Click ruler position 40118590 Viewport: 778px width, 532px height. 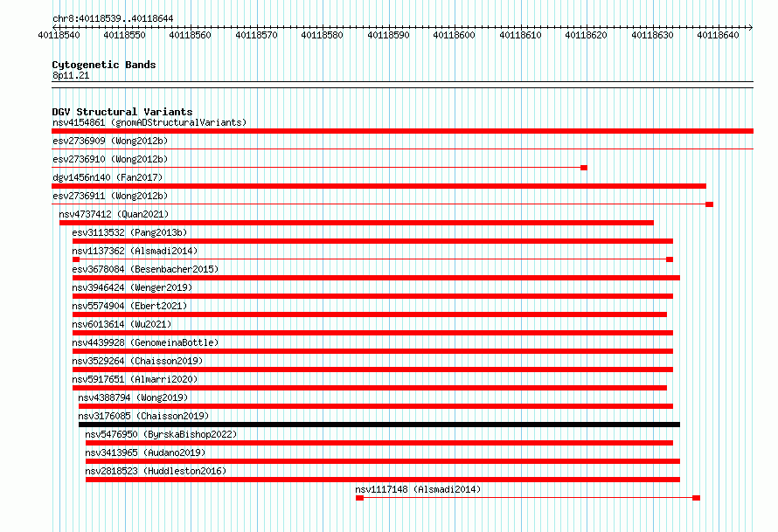(388, 35)
